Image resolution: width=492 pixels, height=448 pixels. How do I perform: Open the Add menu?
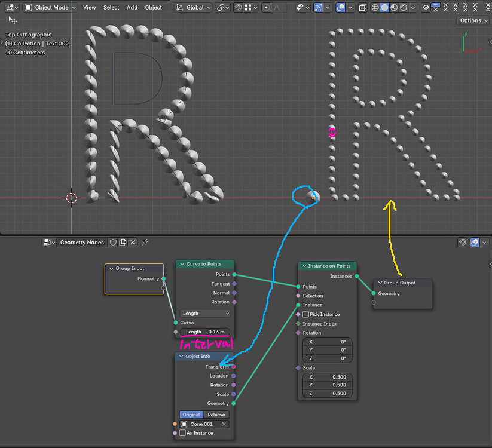point(132,8)
